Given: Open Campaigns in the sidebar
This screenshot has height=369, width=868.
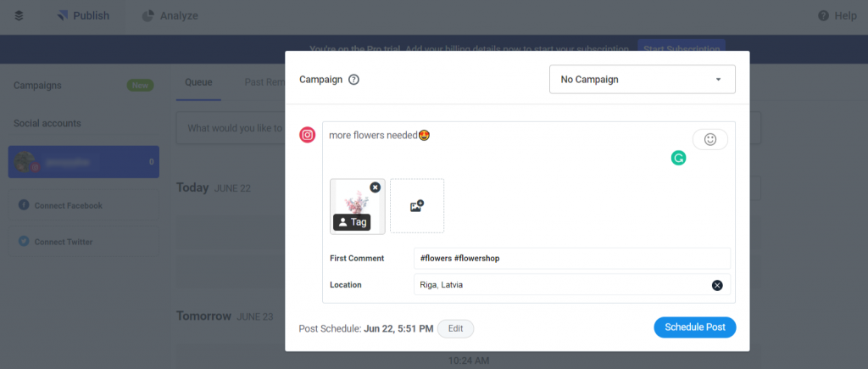Looking at the screenshot, I should click(x=37, y=86).
